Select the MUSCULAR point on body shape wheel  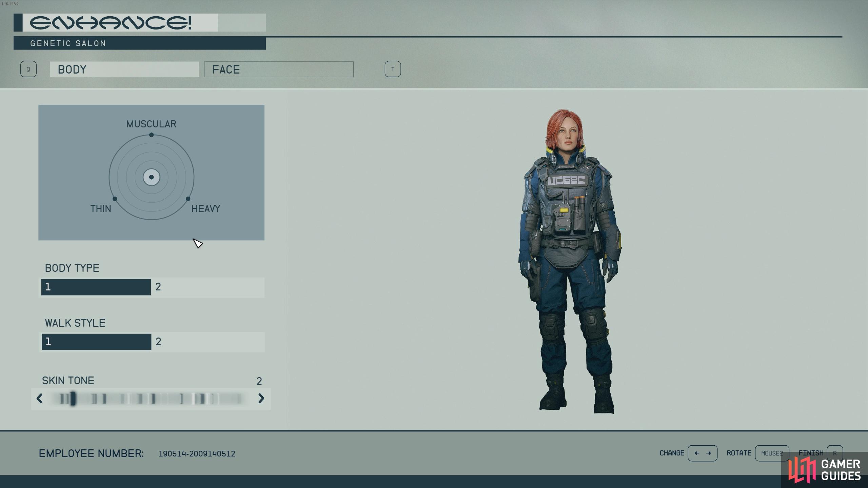click(151, 135)
